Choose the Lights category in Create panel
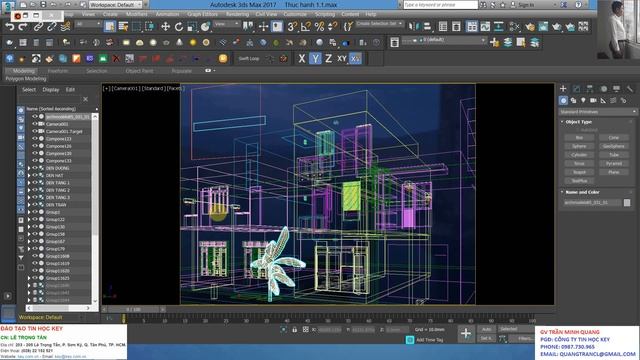640x360 pixels. pos(583,100)
